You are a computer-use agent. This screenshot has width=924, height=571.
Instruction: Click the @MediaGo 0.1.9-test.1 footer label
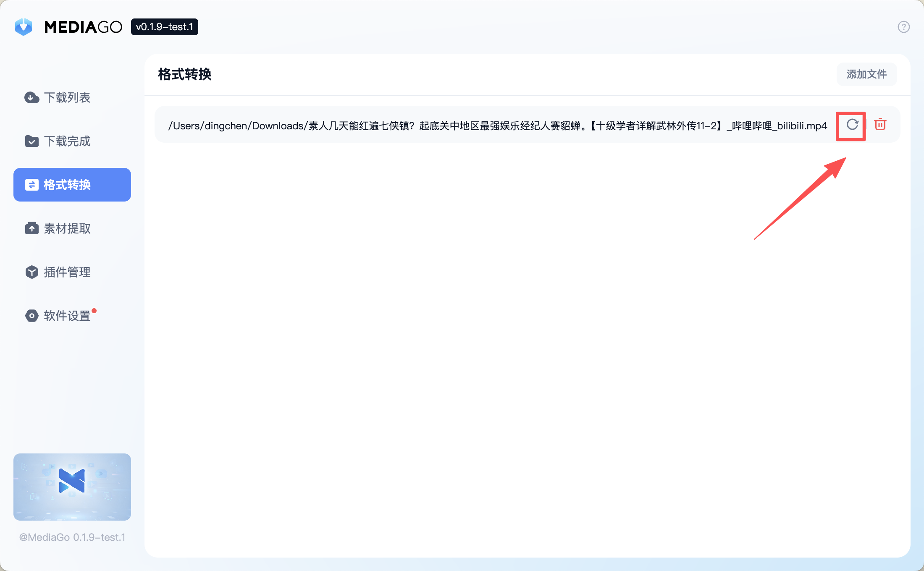coord(72,537)
